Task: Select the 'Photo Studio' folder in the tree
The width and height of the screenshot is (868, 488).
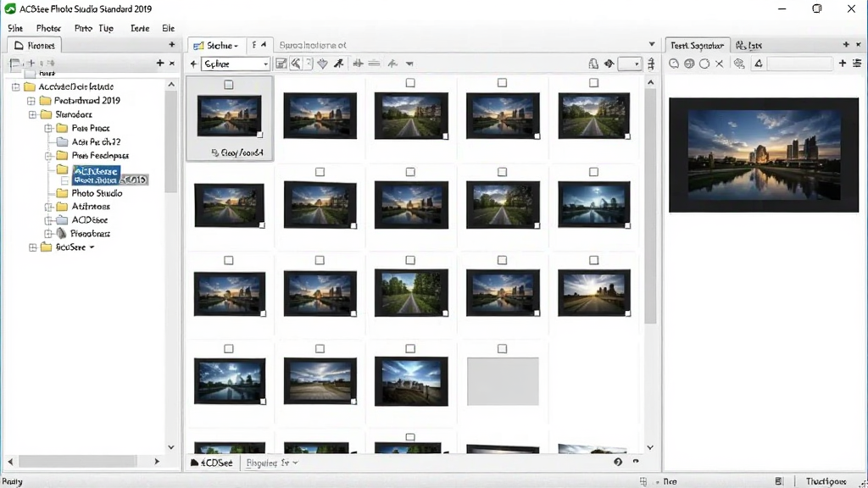Action: pos(97,193)
